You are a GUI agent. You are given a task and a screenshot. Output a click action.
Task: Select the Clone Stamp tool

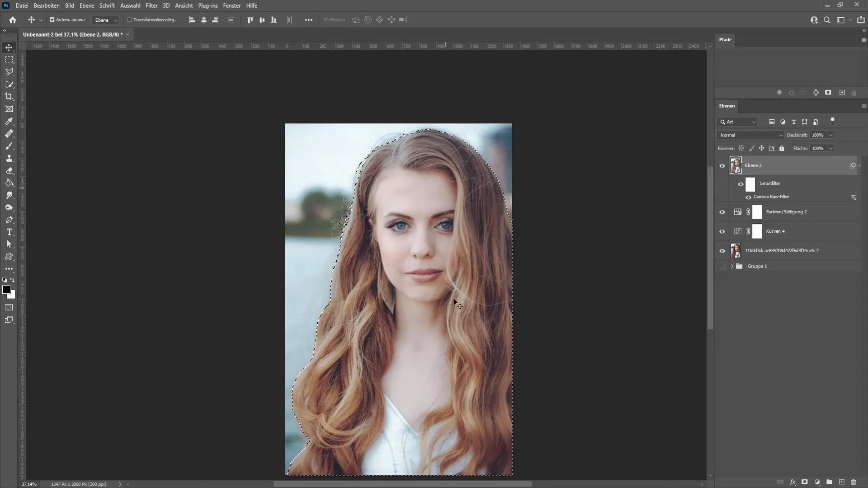pos(9,159)
